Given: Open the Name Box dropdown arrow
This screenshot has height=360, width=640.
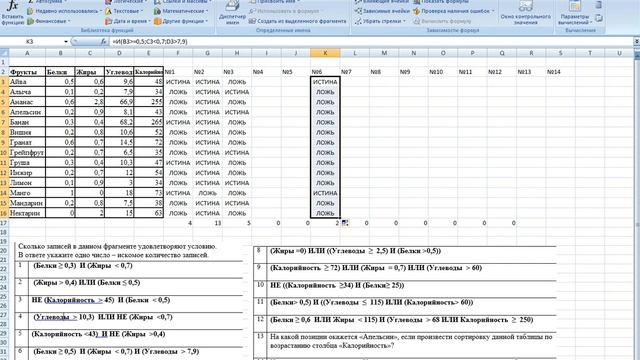Looking at the screenshot, I should (x=66, y=42).
